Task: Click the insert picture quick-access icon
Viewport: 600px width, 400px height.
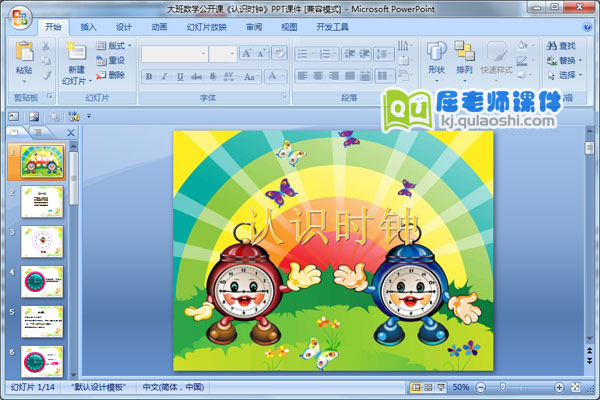Action: click(34, 116)
